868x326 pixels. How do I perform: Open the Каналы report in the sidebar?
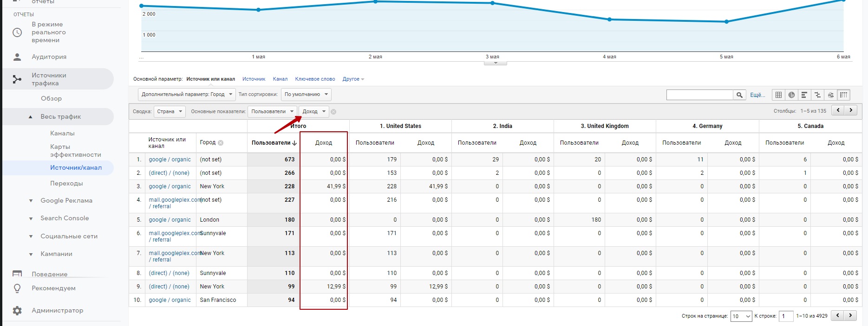62,133
